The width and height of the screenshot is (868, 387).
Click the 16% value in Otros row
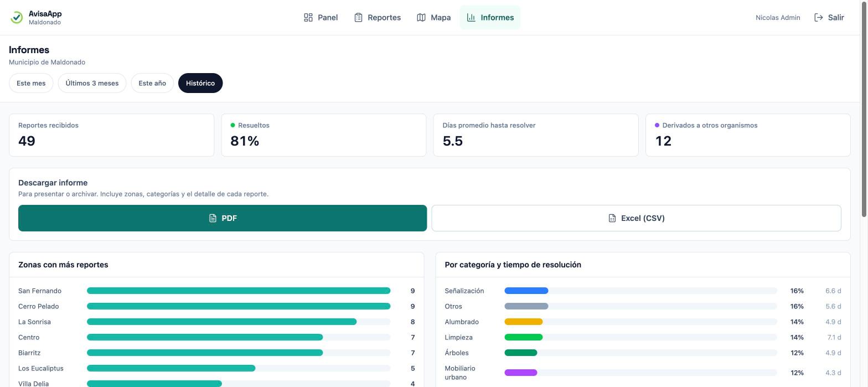click(x=797, y=306)
